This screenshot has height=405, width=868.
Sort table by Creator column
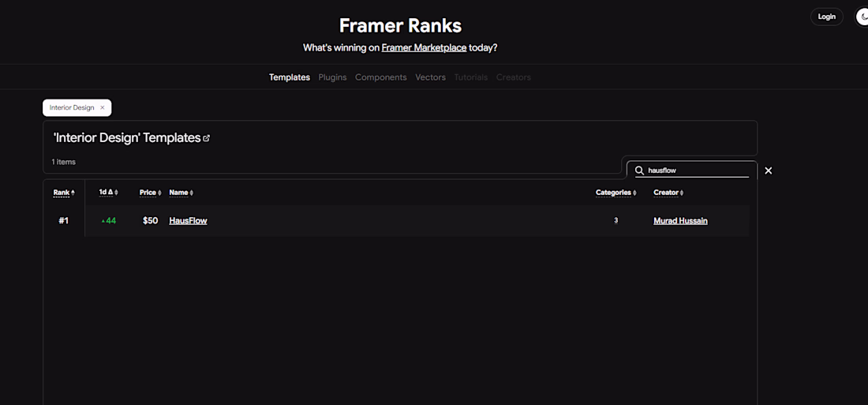click(x=668, y=193)
